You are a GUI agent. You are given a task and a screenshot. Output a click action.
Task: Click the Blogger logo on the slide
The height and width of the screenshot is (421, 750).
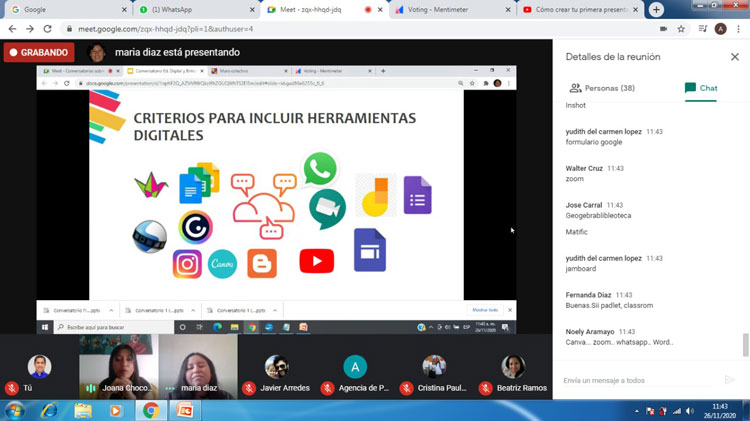point(262,263)
